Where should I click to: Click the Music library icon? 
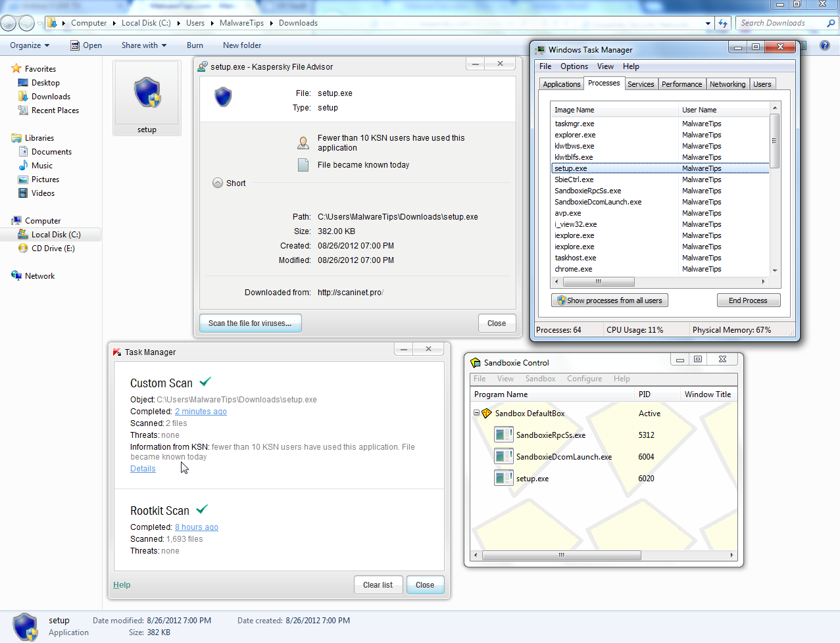click(23, 166)
